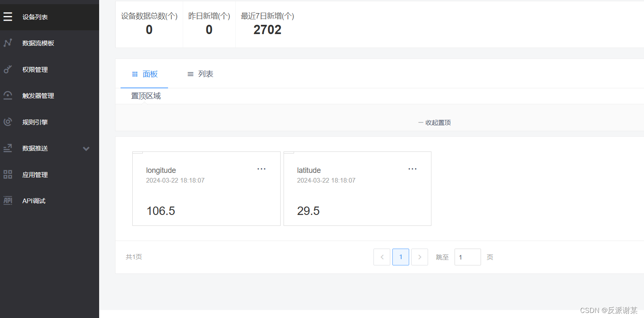Stay on the 面板 tab

click(x=144, y=74)
